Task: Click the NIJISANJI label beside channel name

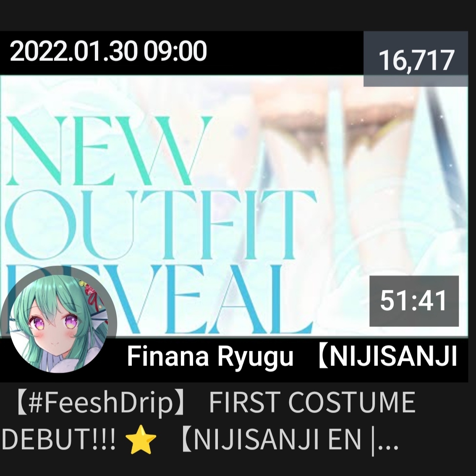Action: (388, 357)
